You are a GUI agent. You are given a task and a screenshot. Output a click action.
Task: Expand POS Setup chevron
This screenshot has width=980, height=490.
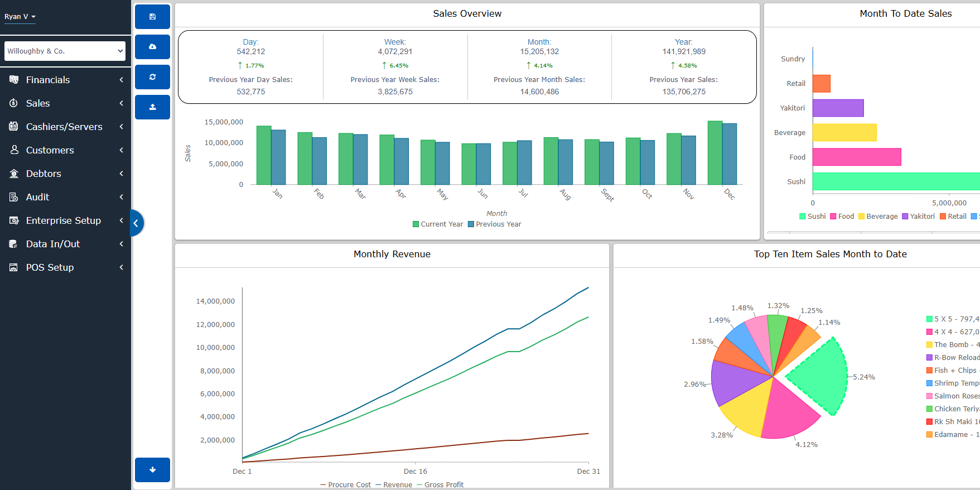pos(121,267)
